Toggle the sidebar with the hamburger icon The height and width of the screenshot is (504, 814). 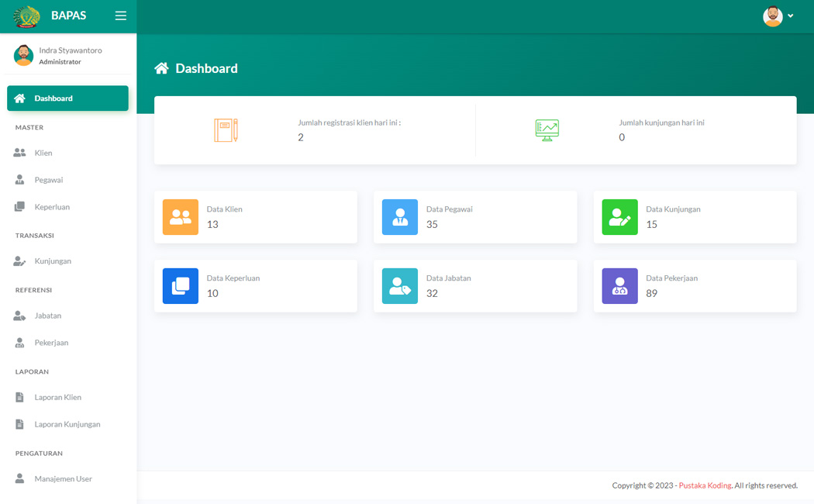click(120, 16)
